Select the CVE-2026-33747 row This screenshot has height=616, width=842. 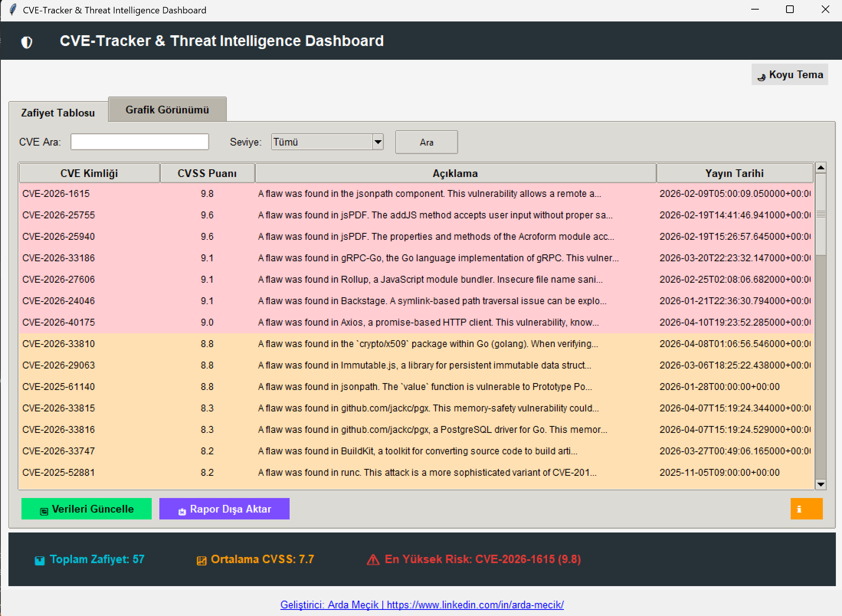click(x=416, y=451)
